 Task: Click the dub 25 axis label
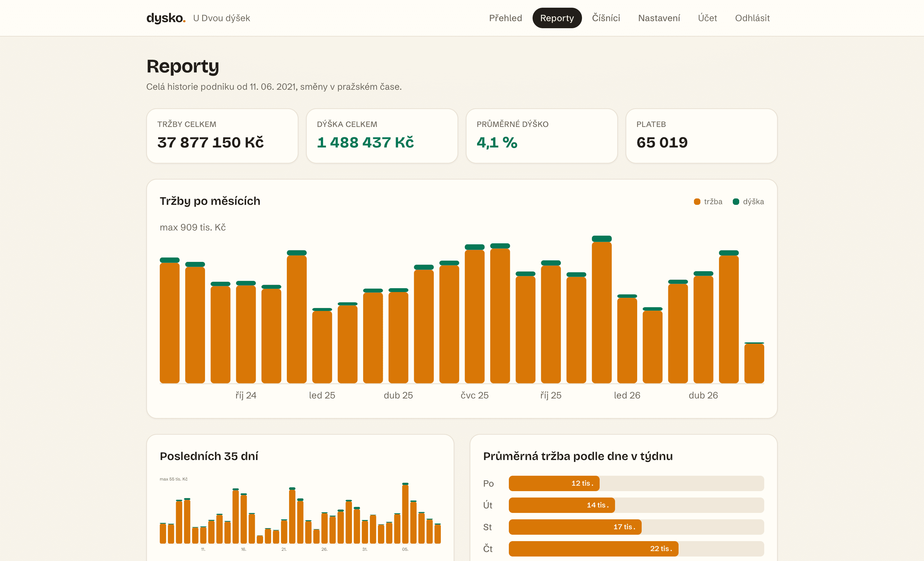pos(398,395)
